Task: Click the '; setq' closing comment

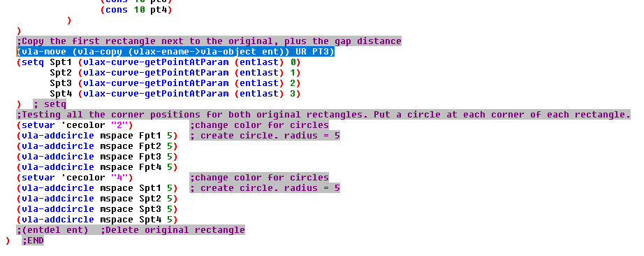Action: [x=50, y=104]
